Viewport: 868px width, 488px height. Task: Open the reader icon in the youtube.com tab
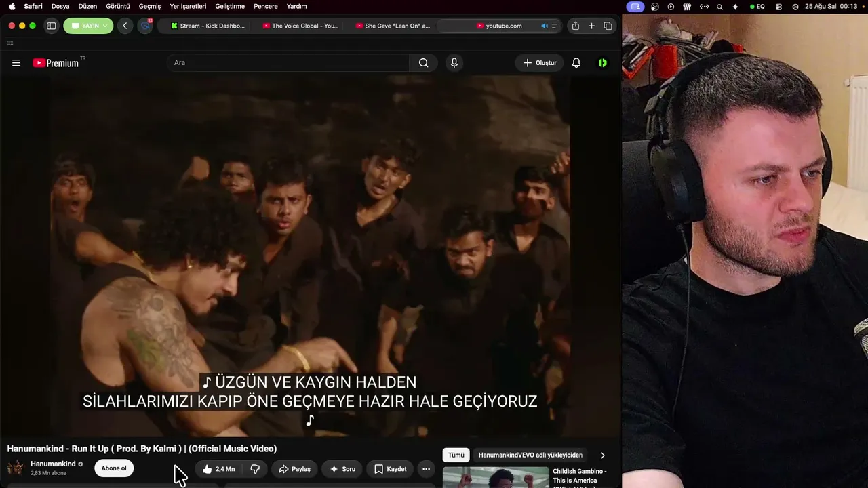point(555,26)
